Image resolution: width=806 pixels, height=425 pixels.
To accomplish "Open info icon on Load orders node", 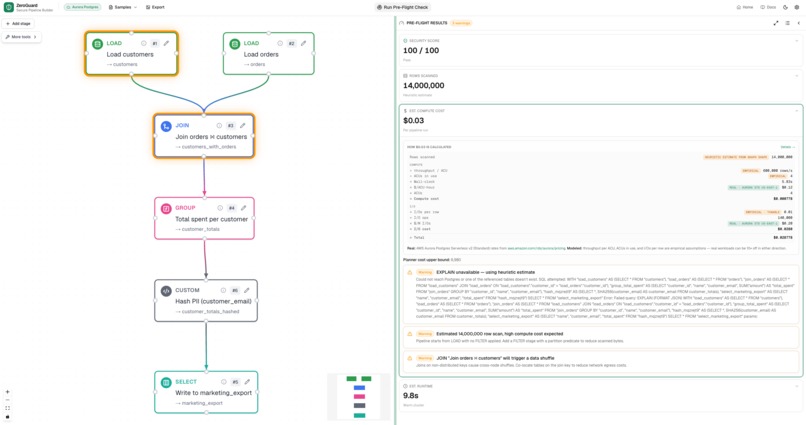I will pos(280,43).
